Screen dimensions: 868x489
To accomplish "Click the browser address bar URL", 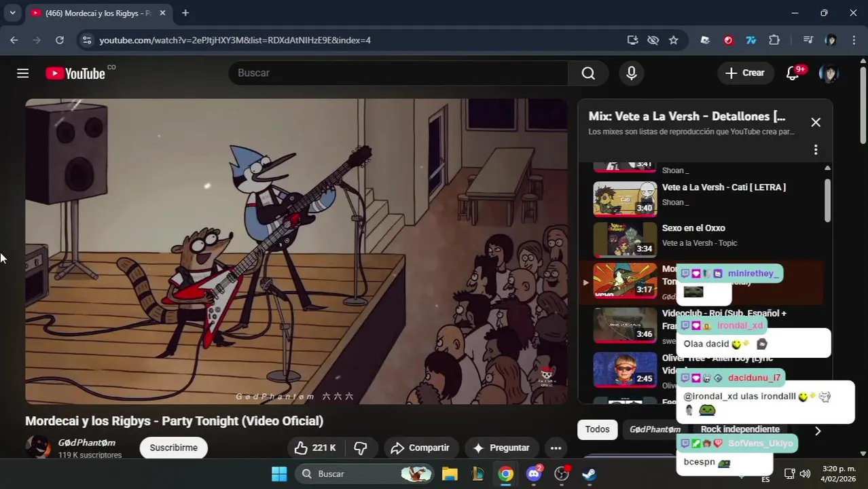I will pyautogui.click(x=235, y=40).
